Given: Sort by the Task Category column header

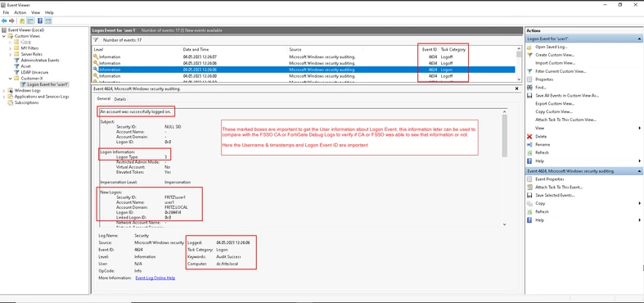Looking at the screenshot, I should [x=453, y=49].
